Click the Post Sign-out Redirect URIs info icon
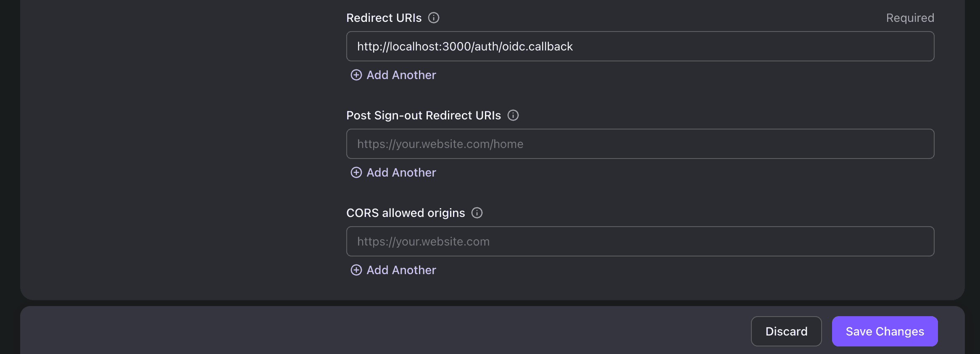This screenshot has width=980, height=354. tap(513, 115)
